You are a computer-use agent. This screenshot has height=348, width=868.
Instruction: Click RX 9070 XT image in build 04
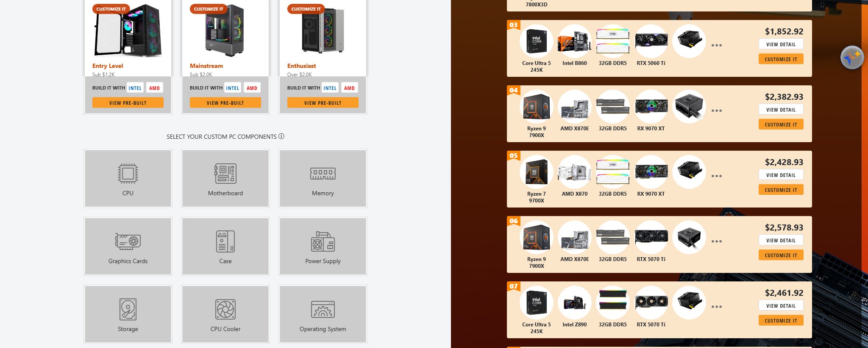pos(651,107)
